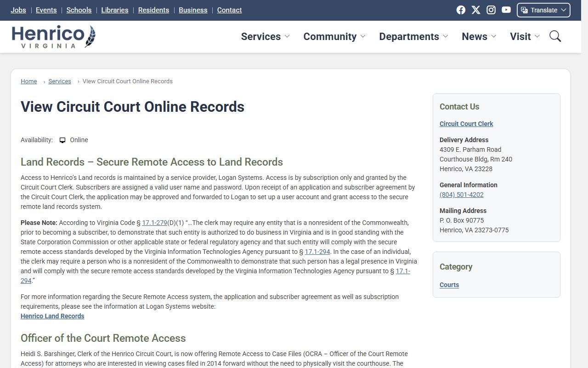Click the Henrico Virginia logo

(54, 37)
